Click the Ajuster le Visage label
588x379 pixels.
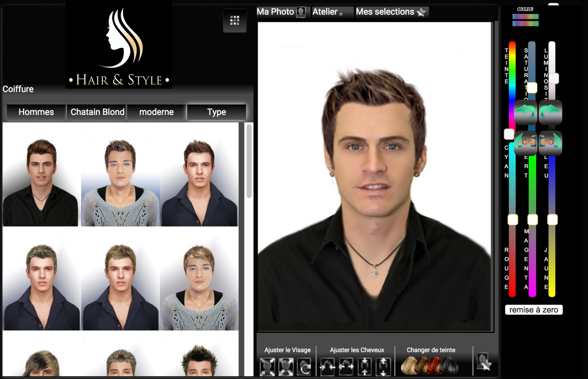coord(287,350)
